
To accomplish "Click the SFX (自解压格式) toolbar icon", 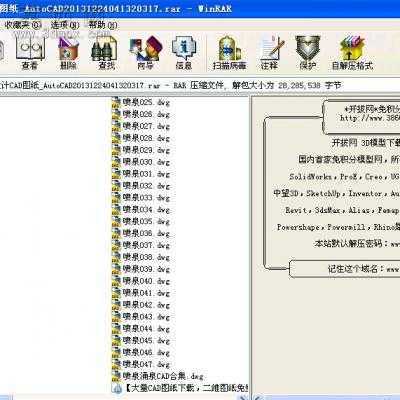I will [x=352, y=53].
